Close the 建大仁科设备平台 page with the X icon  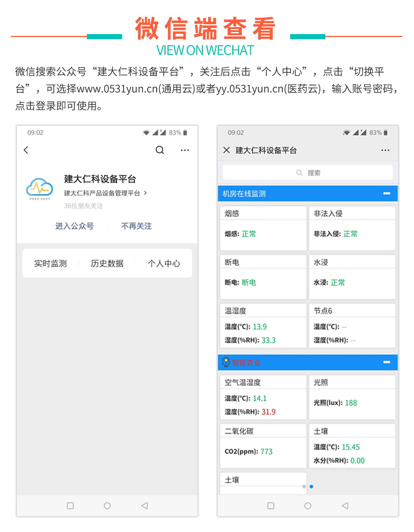tap(226, 150)
